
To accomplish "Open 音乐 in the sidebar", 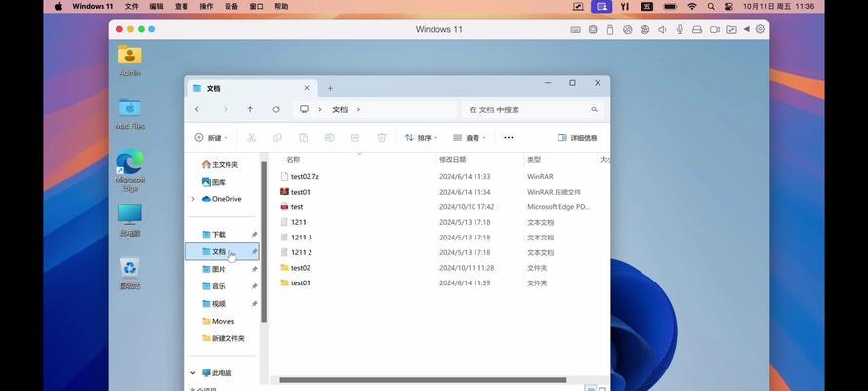I will click(214, 286).
